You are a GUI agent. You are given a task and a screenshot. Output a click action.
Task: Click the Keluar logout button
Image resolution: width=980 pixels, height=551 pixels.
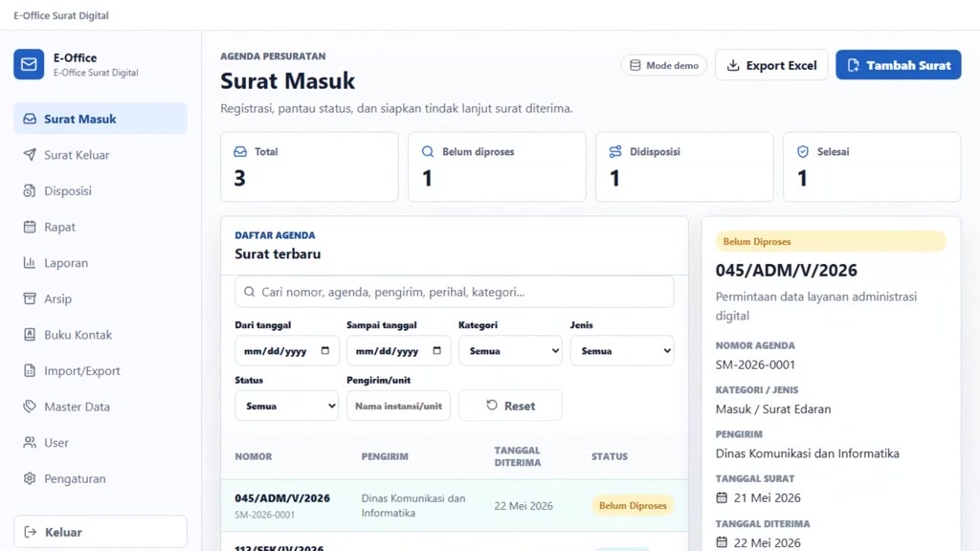[100, 532]
